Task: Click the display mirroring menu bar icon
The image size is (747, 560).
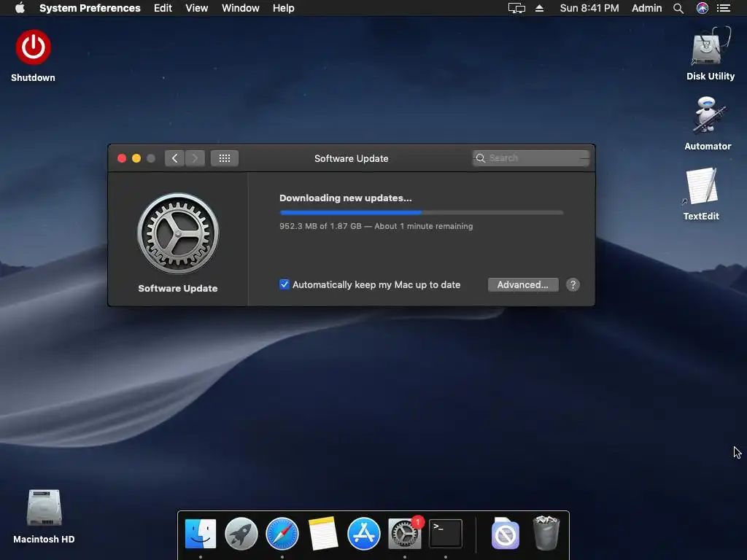Action: [x=516, y=8]
